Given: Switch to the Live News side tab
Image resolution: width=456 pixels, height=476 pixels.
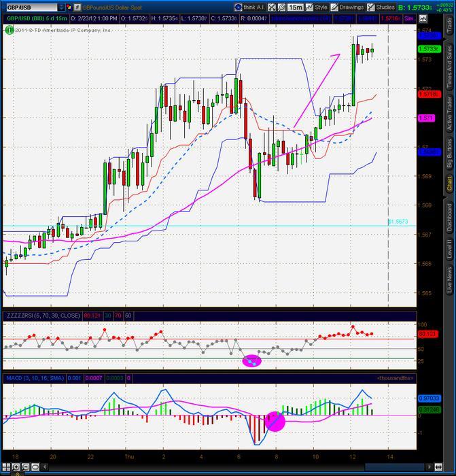Looking at the screenshot, I should pos(449,280).
